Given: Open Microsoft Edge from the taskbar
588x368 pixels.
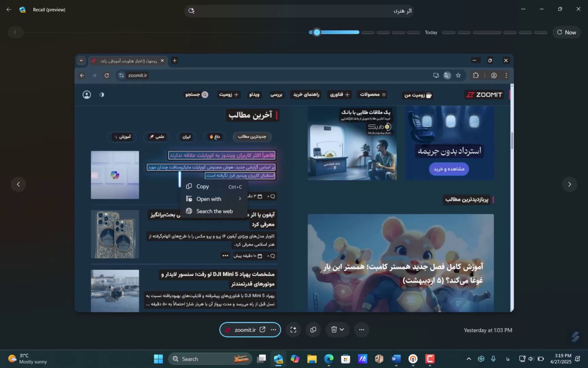Looking at the screenshot, I should pyautogui.click(x=329, y=359).
